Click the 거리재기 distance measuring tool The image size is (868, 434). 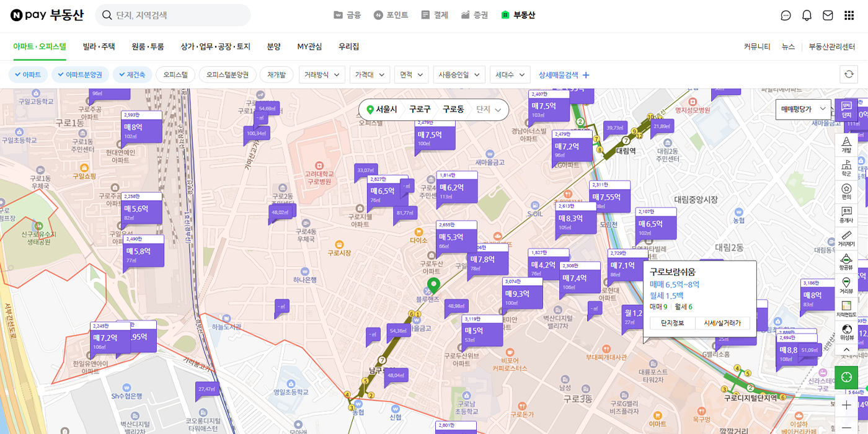(x=846, y=238)
